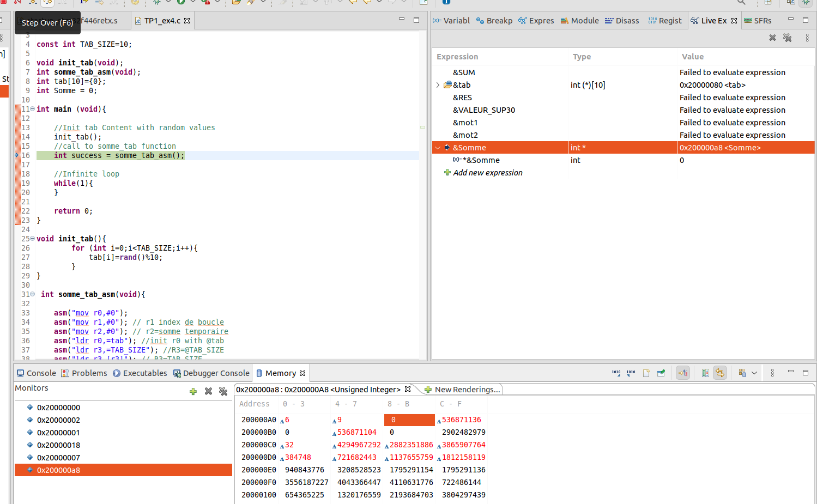Remove all expressions with the double-X icon
The height and width of the screenshot is (504, 817).
click(x=787, y=38)
